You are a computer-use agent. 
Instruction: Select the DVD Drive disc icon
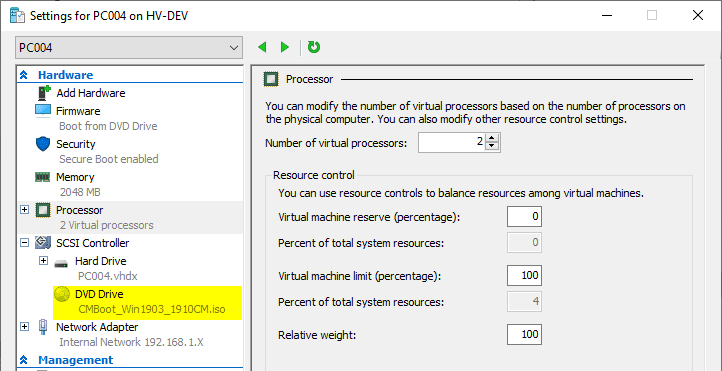(x=61, y=294)
